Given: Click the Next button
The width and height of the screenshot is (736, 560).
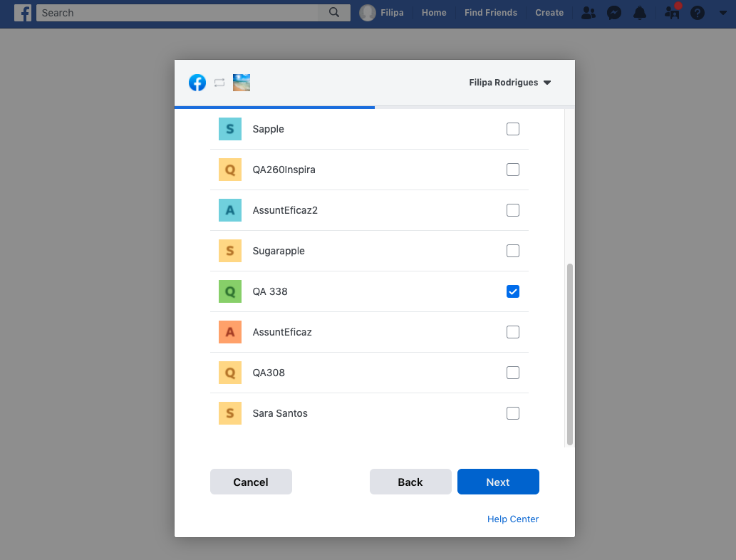Looking at the screenshot, I should coord(498,482).
